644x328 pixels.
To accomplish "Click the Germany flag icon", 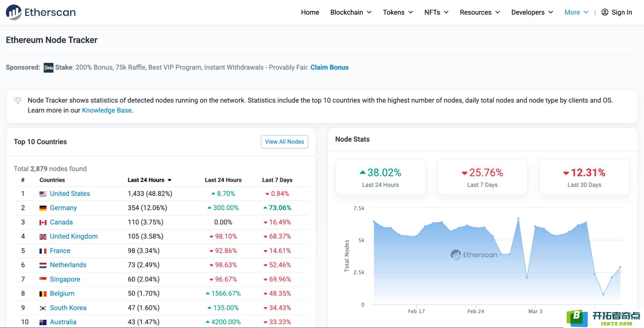I will click(43, 208).
